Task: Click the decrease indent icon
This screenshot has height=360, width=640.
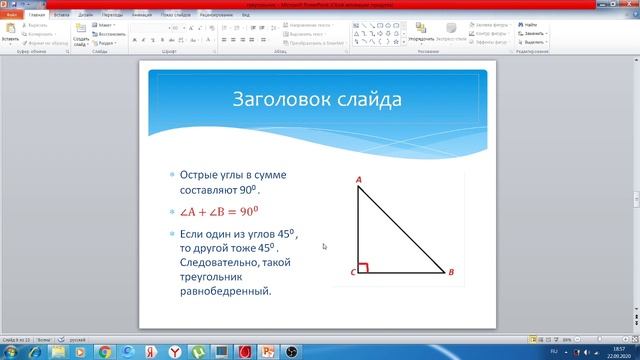Action: pos(253,28)
